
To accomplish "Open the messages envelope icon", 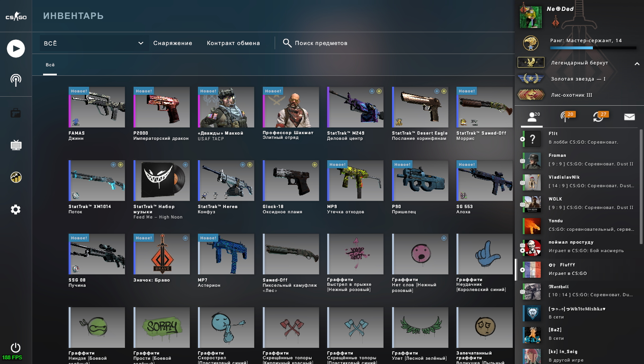I will click(629, 117).
